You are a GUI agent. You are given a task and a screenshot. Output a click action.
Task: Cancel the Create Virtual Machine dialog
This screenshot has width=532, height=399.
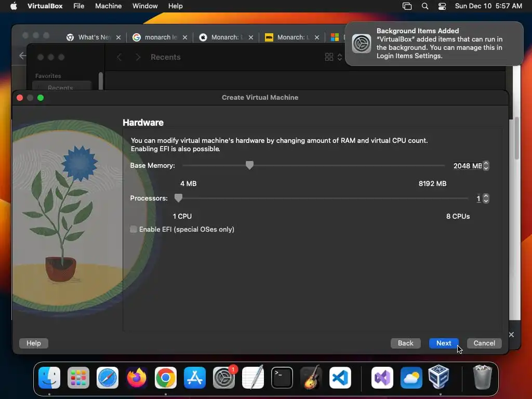click(484, 343)
